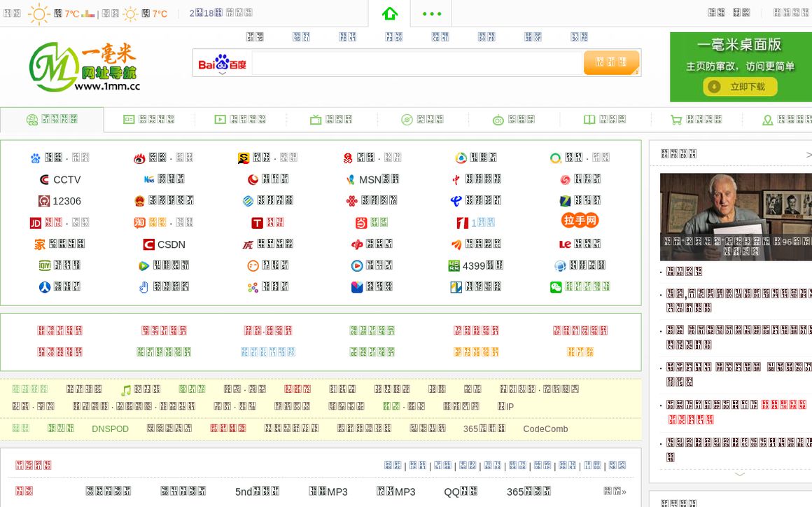Open the NetEase red icon link
812x507 pixels.
click(x=347, y=158)
